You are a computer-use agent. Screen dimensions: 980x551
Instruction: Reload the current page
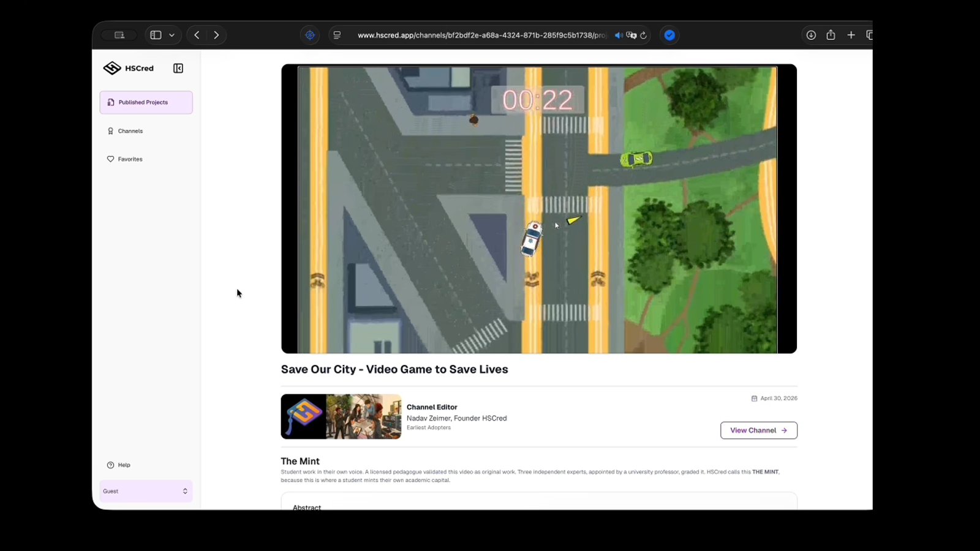pos(643,35)
